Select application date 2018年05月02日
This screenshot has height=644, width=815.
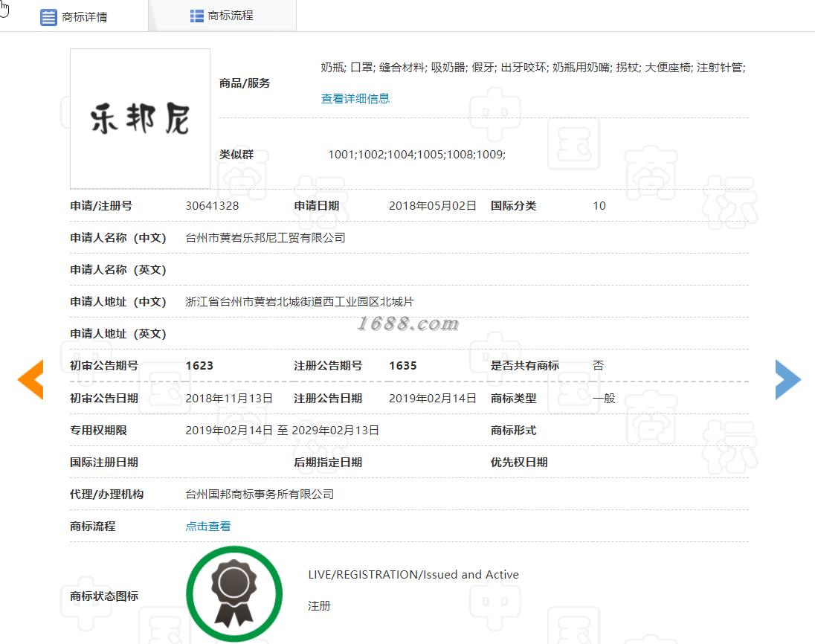coord(433,206)
